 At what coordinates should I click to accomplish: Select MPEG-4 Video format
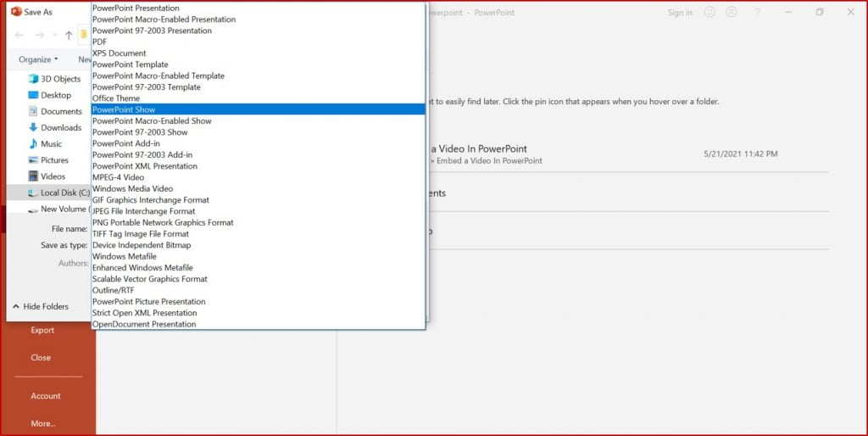pos(258,177)
